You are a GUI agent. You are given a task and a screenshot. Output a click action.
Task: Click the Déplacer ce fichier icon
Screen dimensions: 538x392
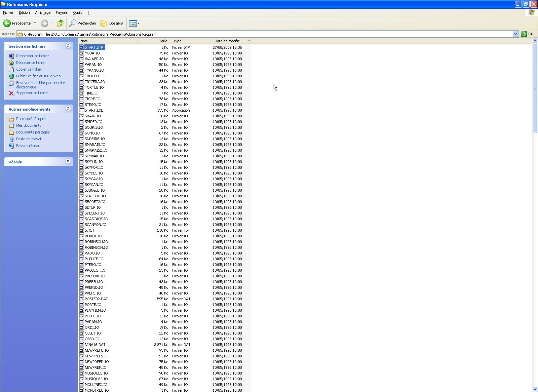(x=11, y=63)
